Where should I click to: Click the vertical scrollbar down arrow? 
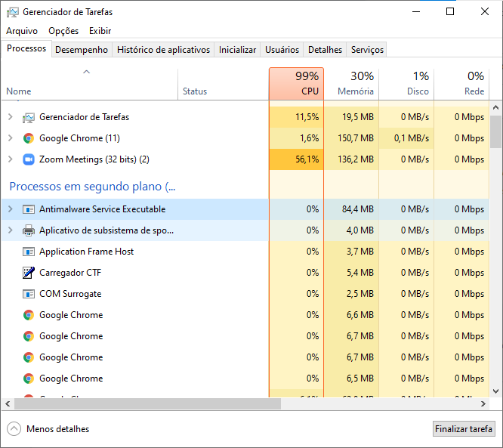(x=495, y=391)
